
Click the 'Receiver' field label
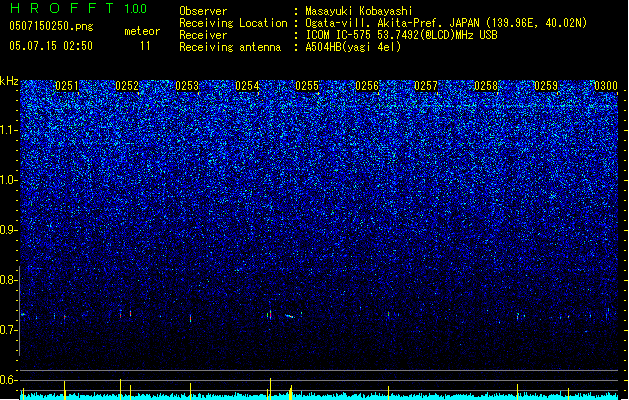(x=203, y=35)
